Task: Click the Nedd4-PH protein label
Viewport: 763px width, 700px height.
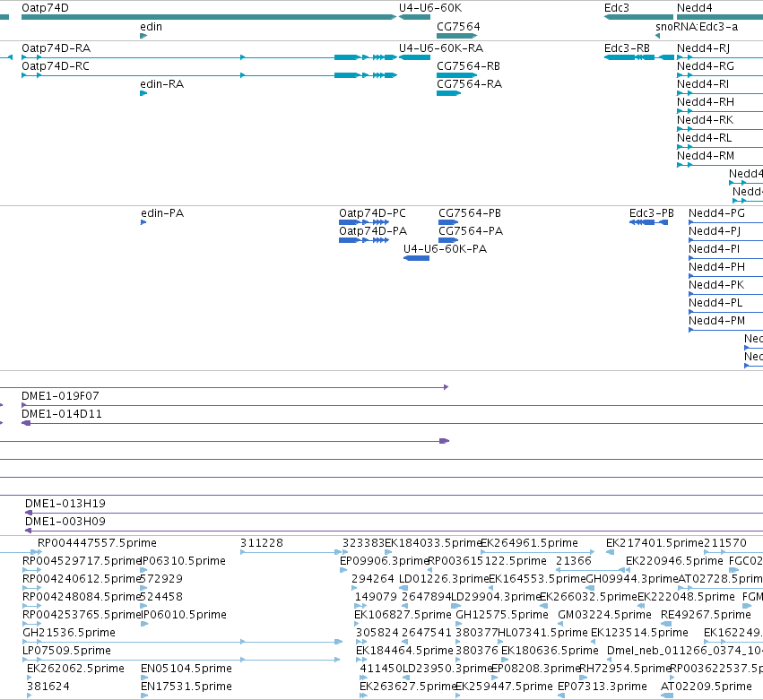Action: point(716,267)
